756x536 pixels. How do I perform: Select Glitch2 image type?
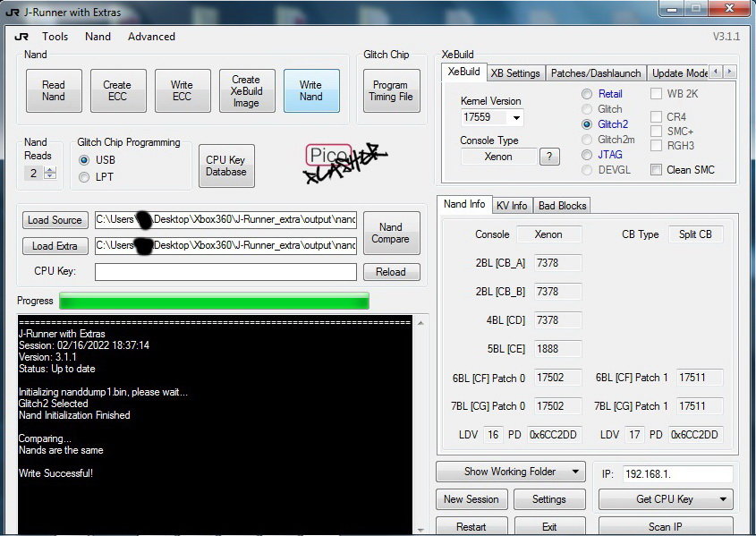coord(587,124)
